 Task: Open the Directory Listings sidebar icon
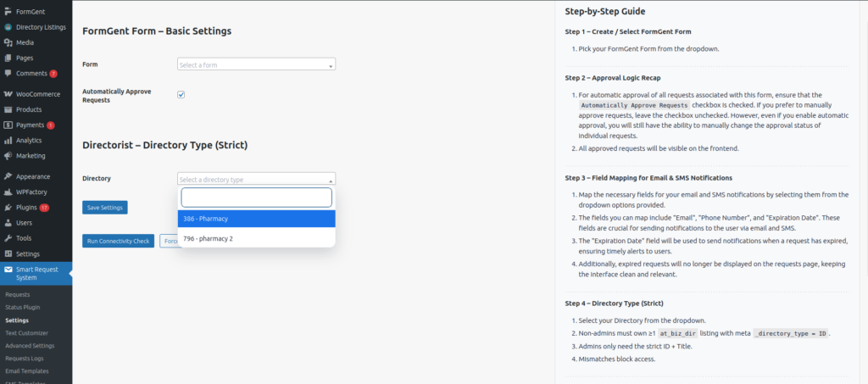8,27
